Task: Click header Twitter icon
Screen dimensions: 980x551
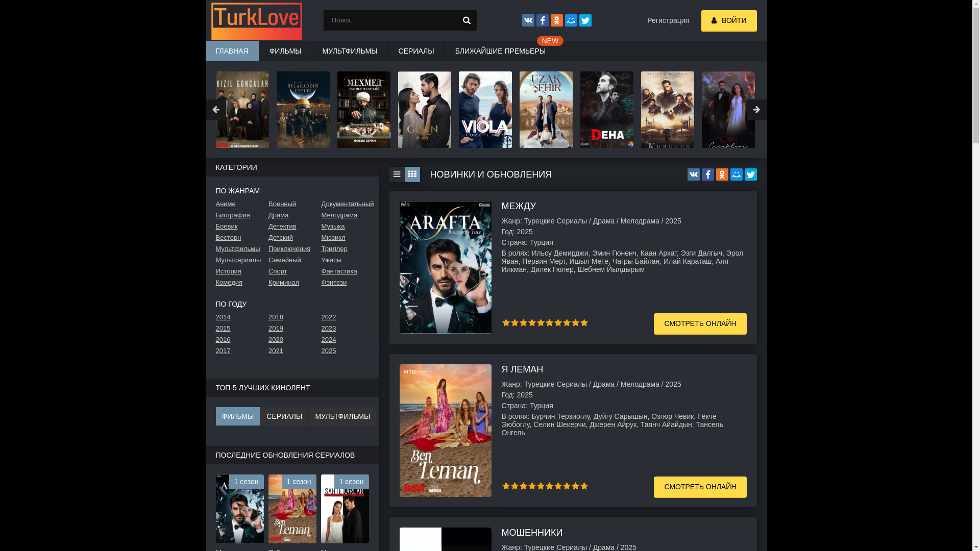Action: 585,20
